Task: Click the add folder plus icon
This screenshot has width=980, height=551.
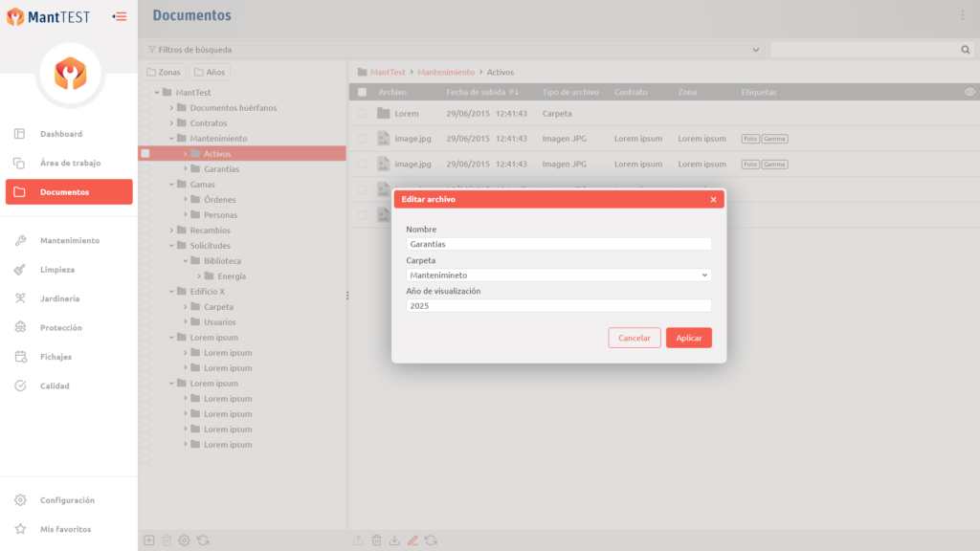Action: (x=148, y=540)
